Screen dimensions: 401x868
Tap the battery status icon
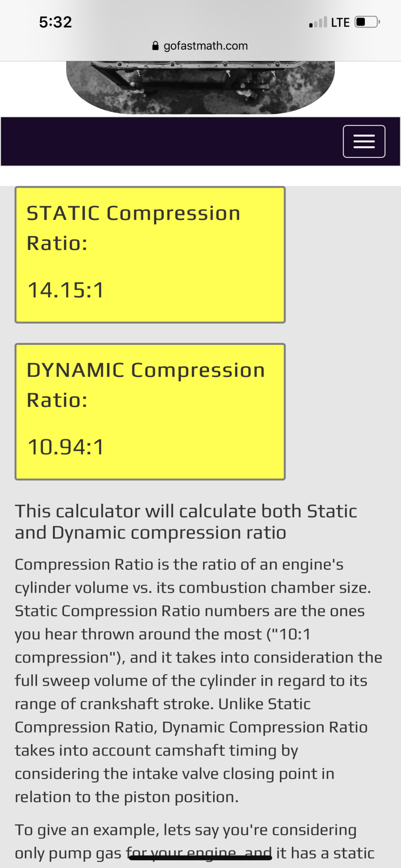[x=367, y=22]
